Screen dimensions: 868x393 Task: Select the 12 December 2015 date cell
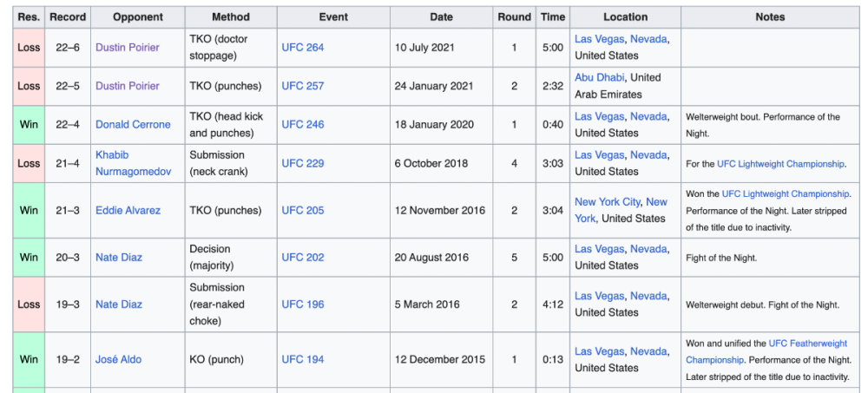tap(441, 360)
